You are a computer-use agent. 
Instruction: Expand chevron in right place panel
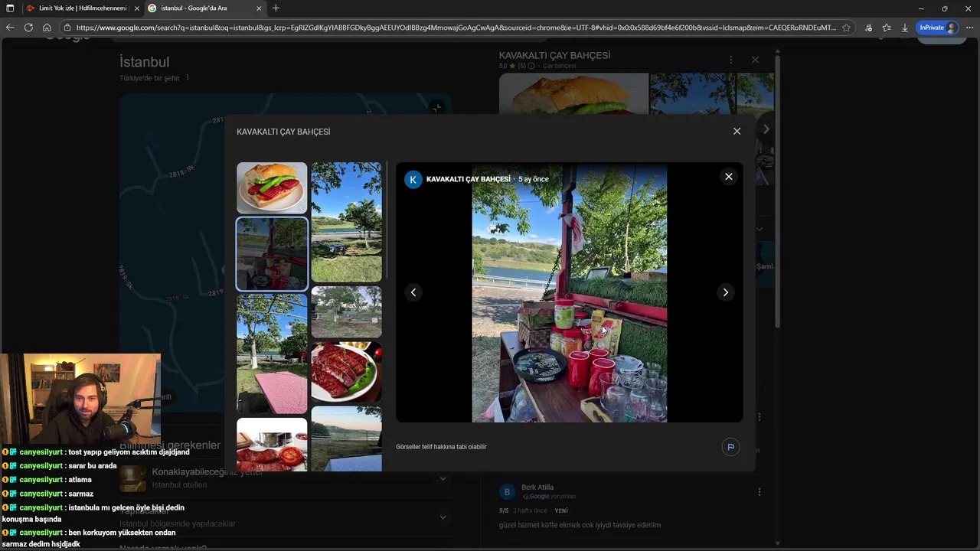pos(759,228)
